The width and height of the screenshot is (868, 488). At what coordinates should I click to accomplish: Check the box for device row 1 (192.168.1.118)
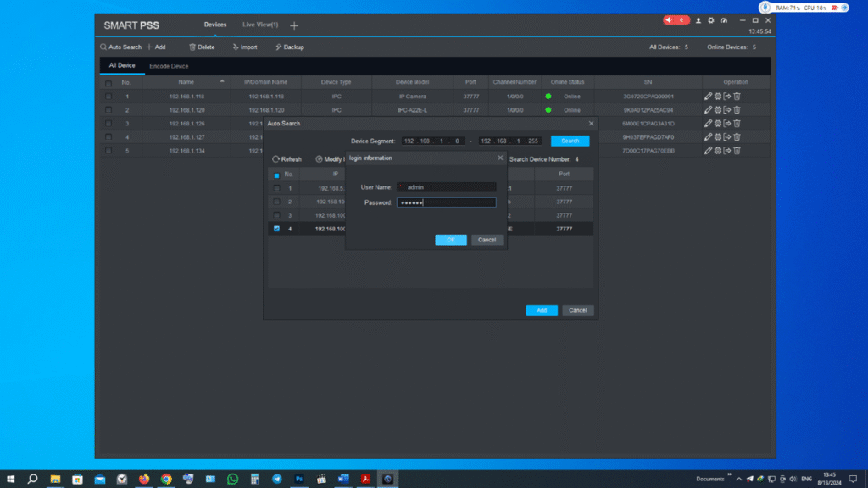click(x=108, y=97)
